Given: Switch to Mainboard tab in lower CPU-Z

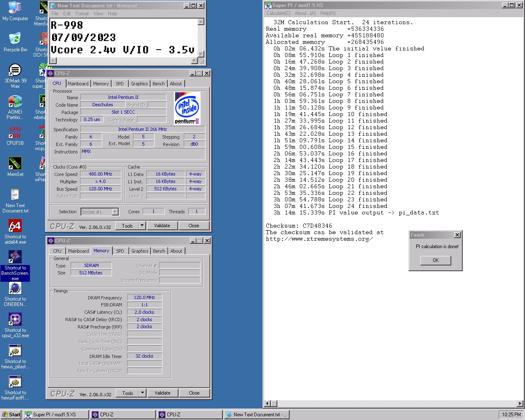Looking at the screenshot, I should click(x=78, y=251).
